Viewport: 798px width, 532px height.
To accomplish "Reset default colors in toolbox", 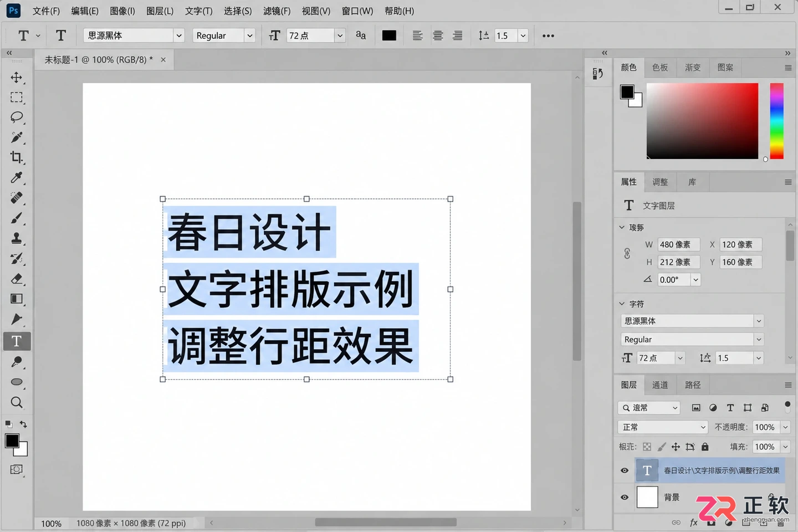I will click(8, 424).
